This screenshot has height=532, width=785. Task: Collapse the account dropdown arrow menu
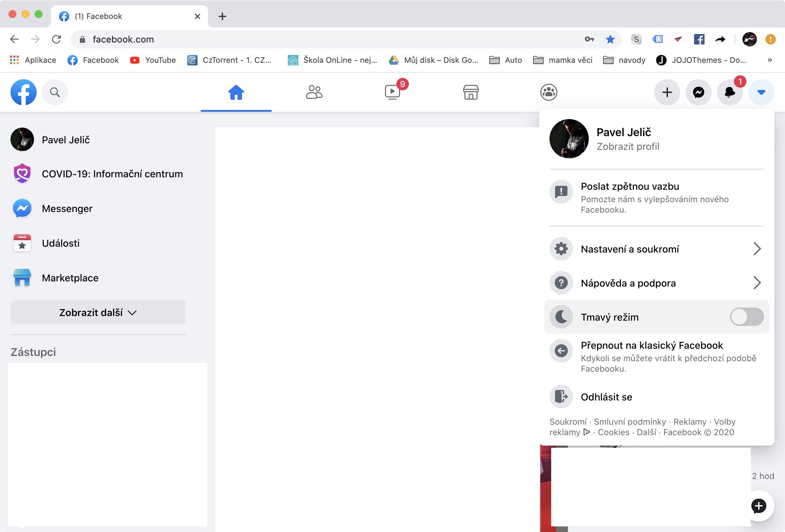[761, 92]
